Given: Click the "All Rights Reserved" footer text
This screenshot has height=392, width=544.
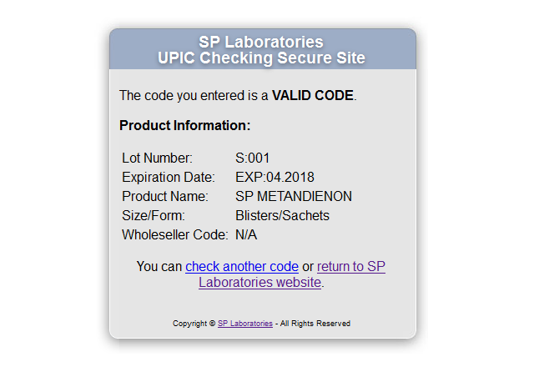Looking at the screenshot, I should (315, 324).
